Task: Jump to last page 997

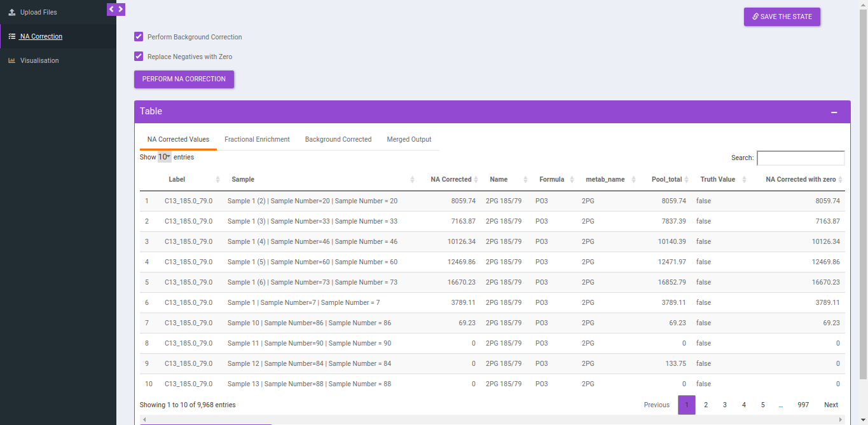Action: point(803,405)
